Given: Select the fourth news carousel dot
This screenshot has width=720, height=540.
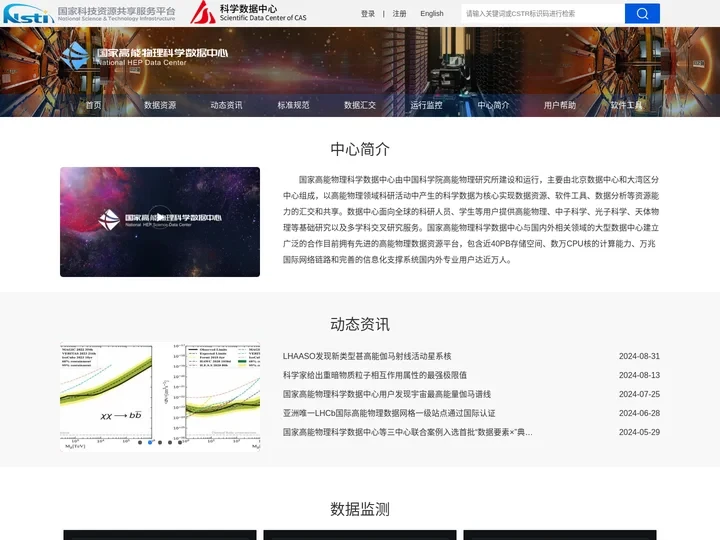Looking at the screenshot, I should coord(170,443).
